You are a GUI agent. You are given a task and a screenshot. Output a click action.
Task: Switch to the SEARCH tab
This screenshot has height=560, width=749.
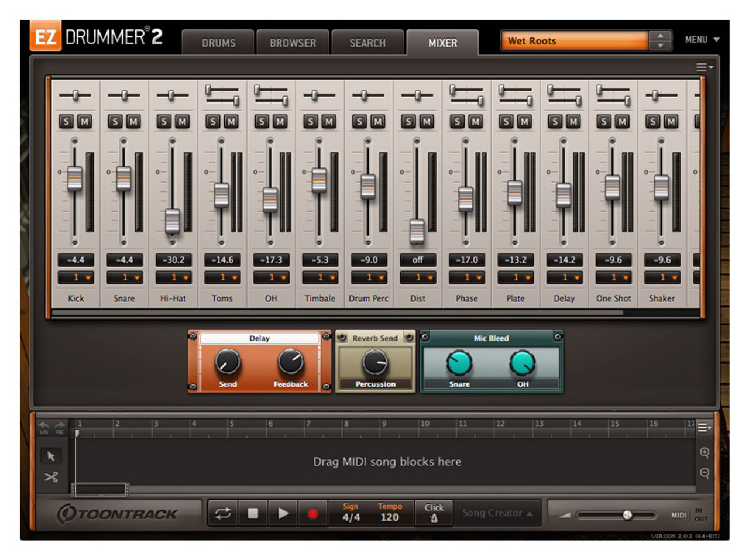click(367, 43)
